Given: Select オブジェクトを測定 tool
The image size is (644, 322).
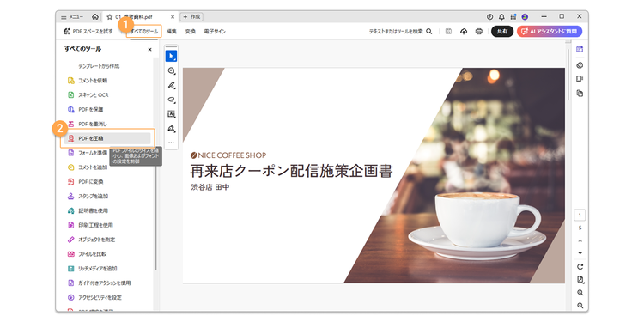Looking at the screenshot, I should click(91, 240).
